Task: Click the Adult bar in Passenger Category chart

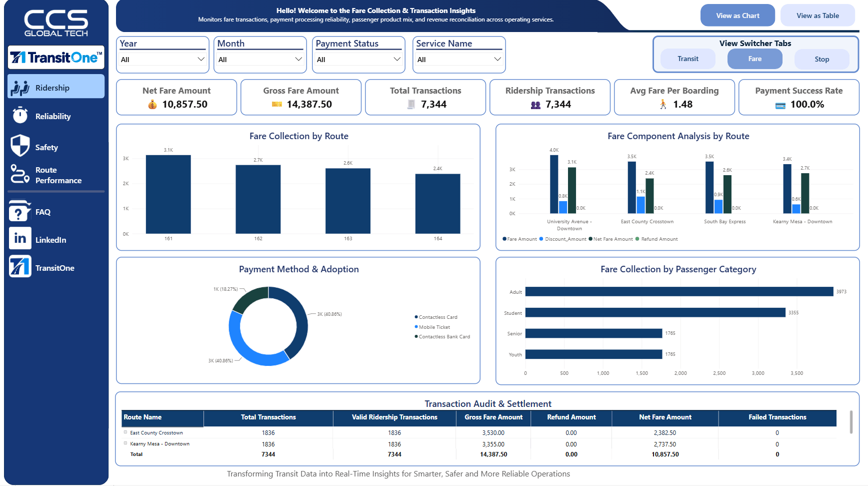Action: click(x=679, y=291)
